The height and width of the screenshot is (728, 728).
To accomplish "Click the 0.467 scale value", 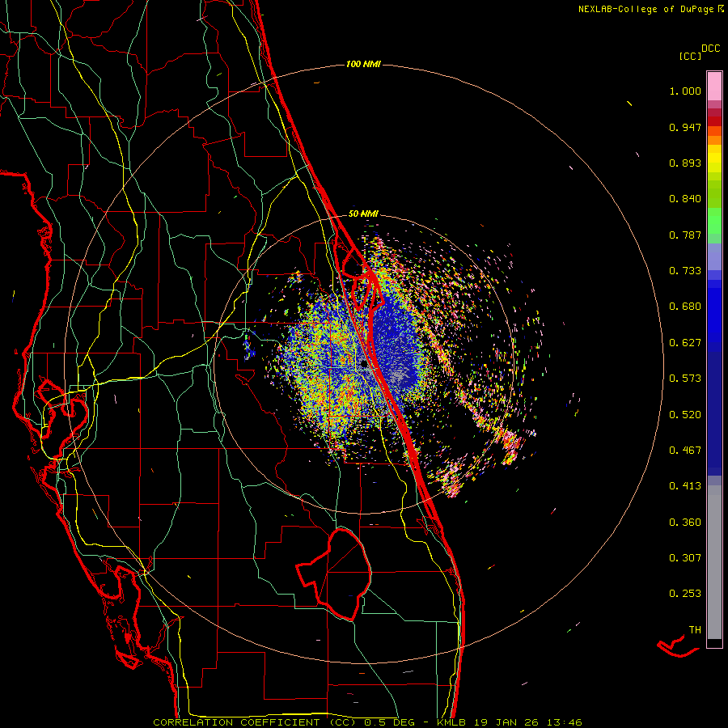I will tap(685, 451).
